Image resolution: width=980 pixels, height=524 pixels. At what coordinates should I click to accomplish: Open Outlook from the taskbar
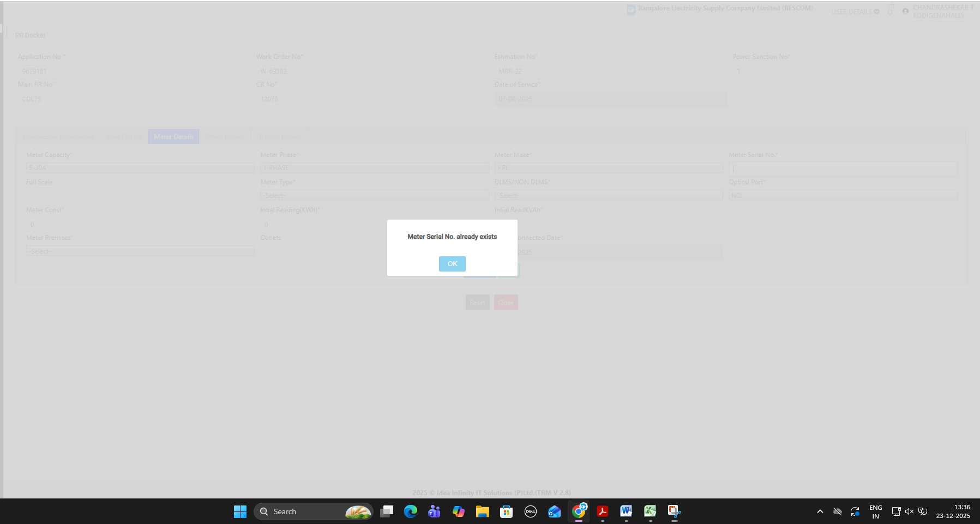555,511
